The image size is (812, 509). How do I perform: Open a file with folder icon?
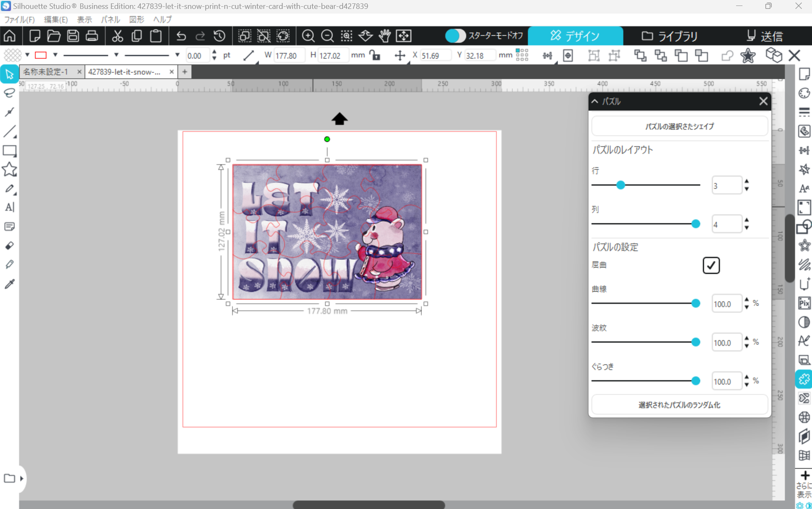(x=54, y=36)
